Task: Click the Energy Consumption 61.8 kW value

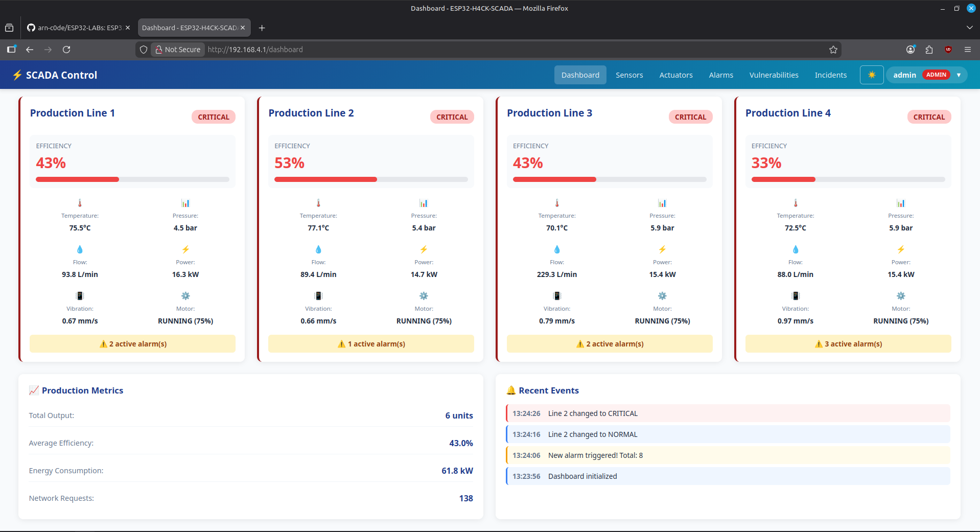Action: coord(457,471)
